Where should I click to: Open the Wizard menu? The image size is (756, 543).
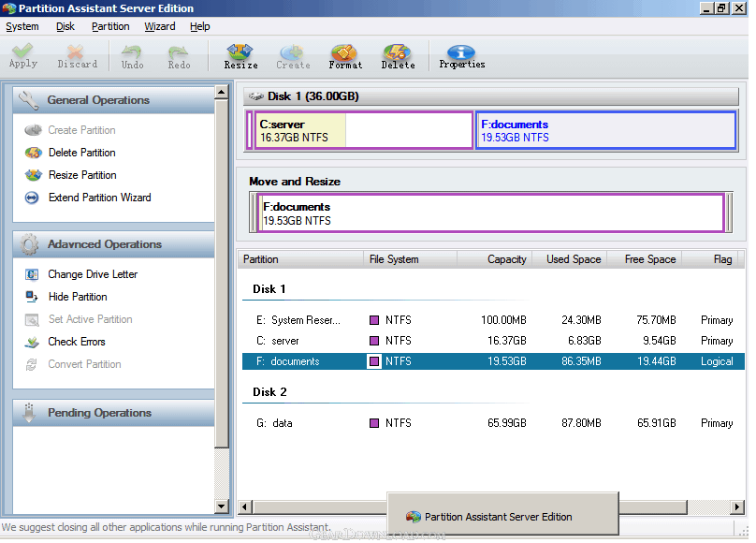160,26
